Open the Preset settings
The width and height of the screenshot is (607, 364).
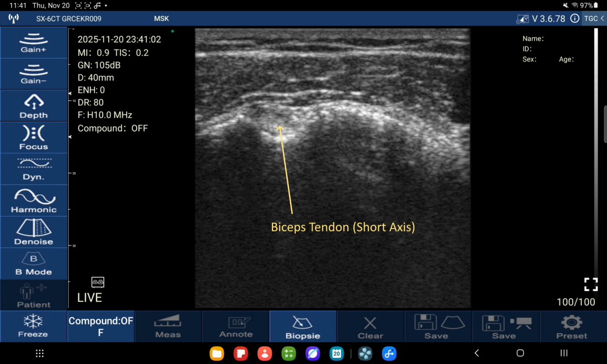pyautogui.click(x=573, y=326)
